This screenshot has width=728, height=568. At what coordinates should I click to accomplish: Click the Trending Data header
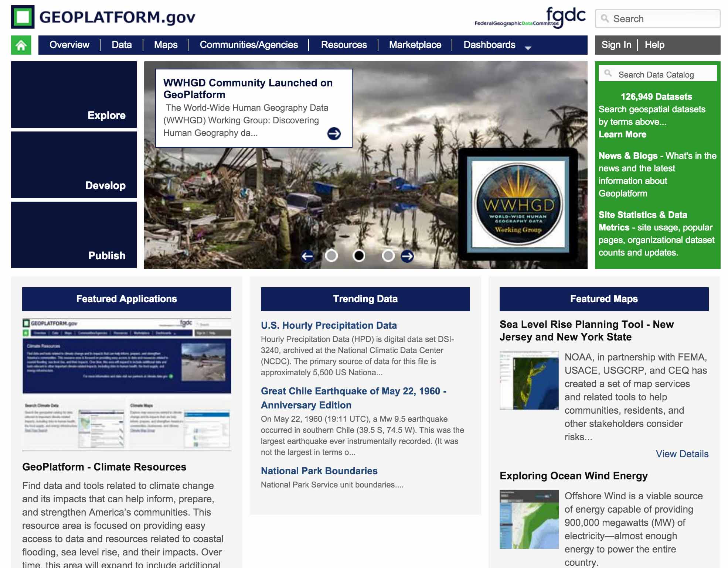(x=365, y=299)
